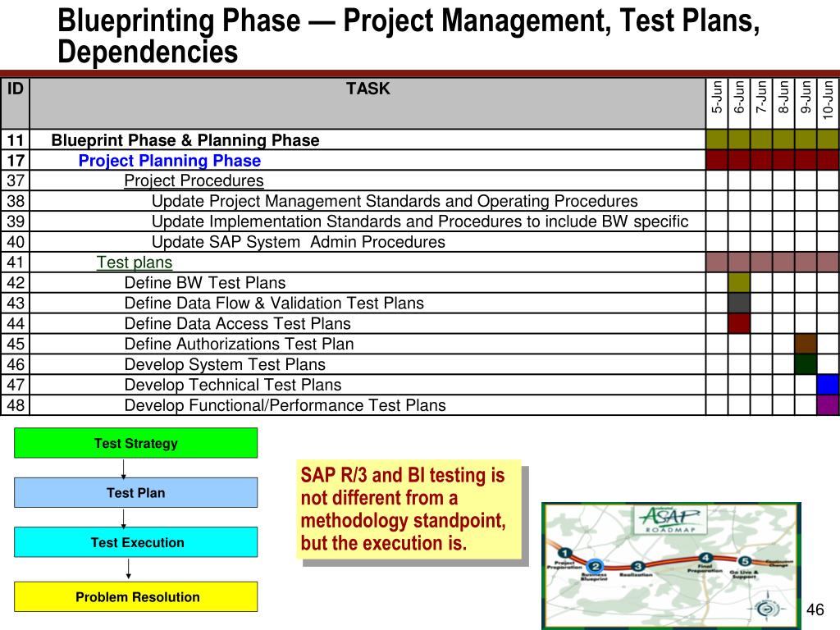Click the green Test Strategy box

[x=136, y=443]
